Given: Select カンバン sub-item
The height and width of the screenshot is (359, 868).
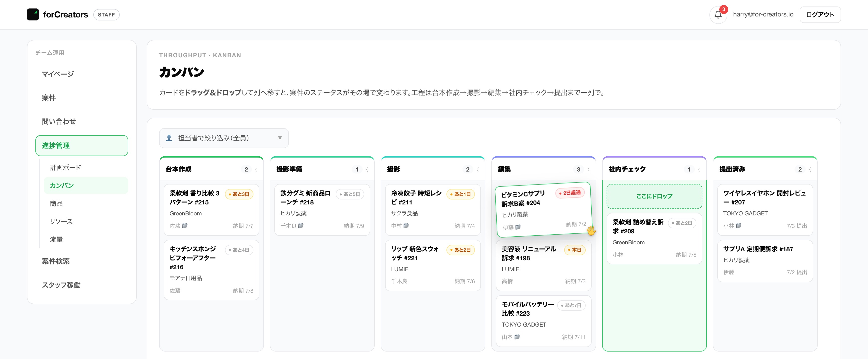Looking at the screenshot, I should coord(86,185).
